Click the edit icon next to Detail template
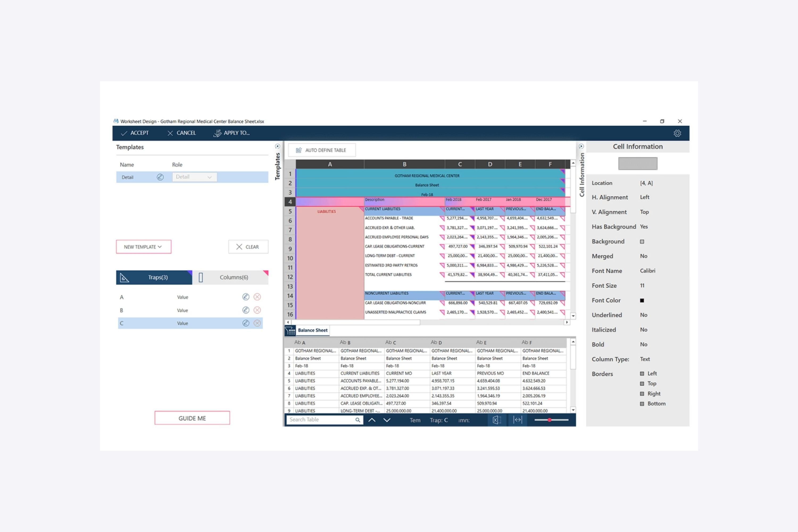The height and width of the screenshot is (532, 798). [x=160, y=177]
